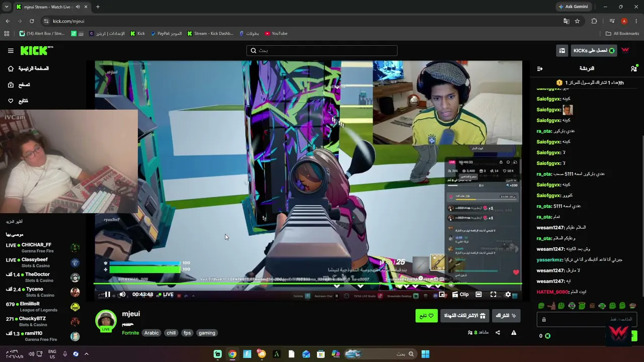
Task: Create a Clip of the stream
Action: 460,295
